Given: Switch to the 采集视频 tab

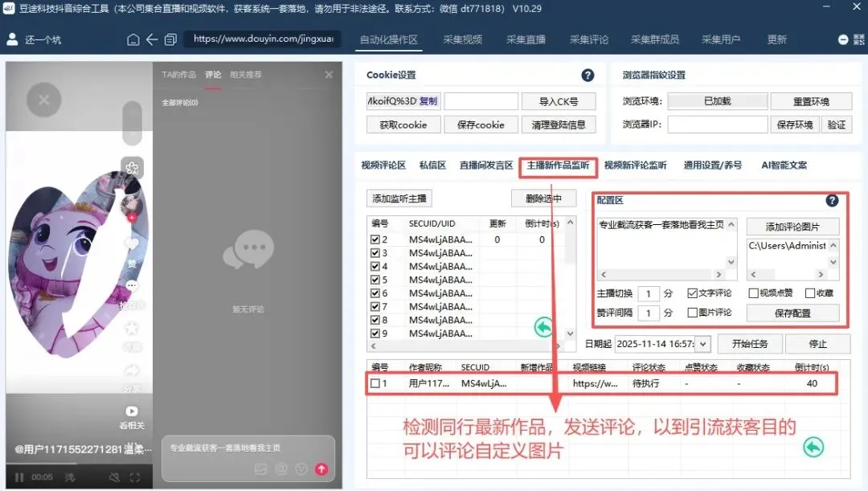Looking at the screenshot, I should [462, 38].
